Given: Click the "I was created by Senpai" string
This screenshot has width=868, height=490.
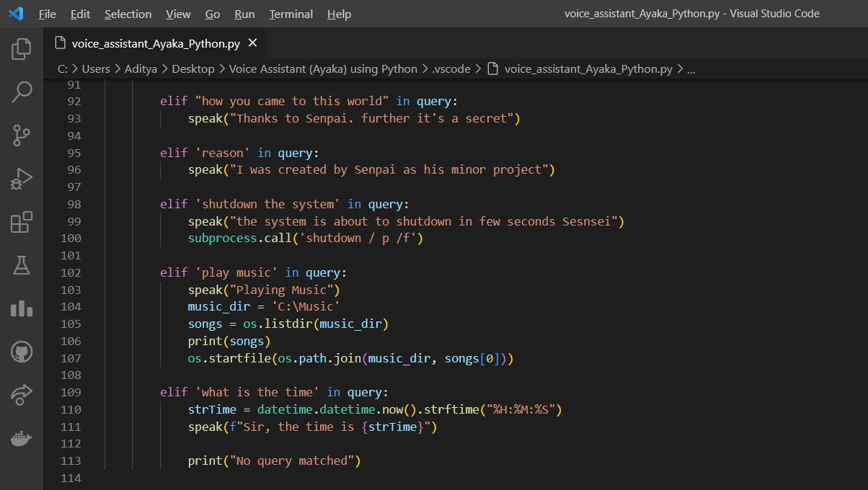Looking at the screenshot, I should click(x=389, y=170).
